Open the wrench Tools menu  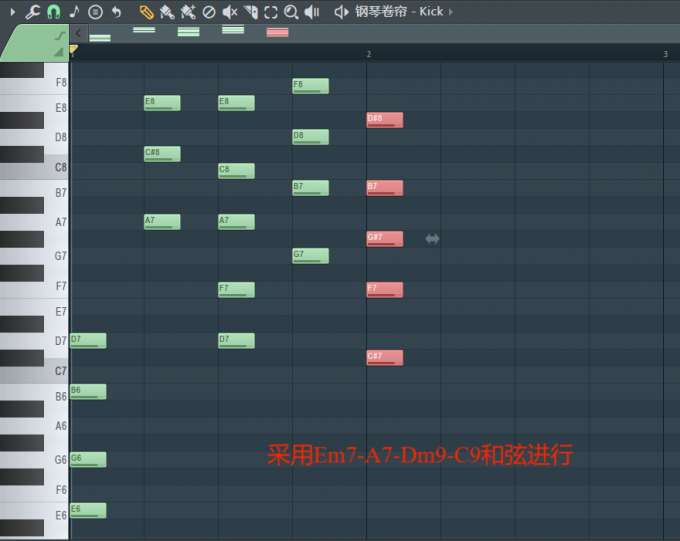(33, 12)
